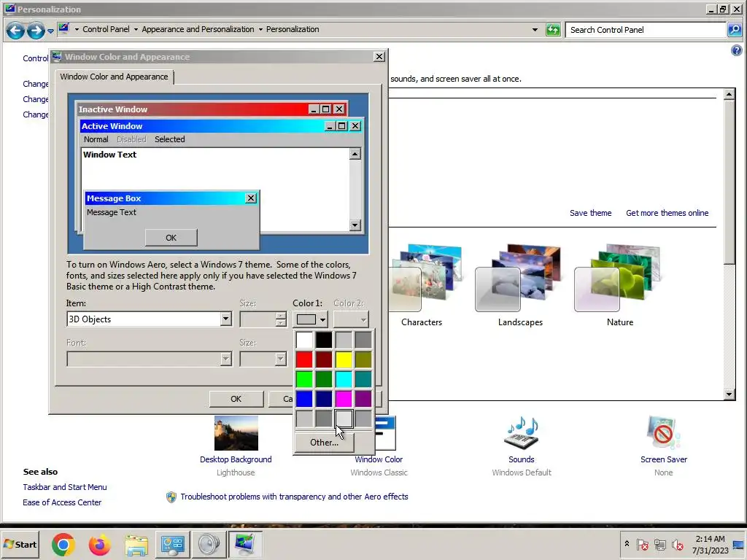Open Google Chrome from taskbar
Viewport: 747px width, 560px height.
pyautogui.click(x=63, y=544)
